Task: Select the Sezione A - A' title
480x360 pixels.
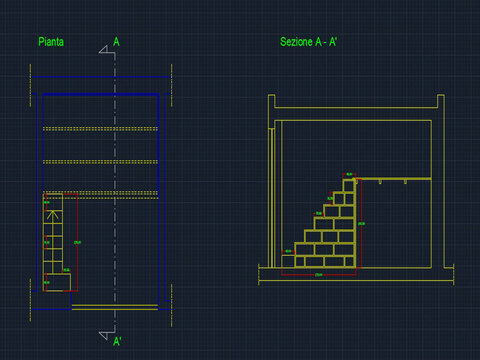Action: pyautogui.click(x=308, y=42)
